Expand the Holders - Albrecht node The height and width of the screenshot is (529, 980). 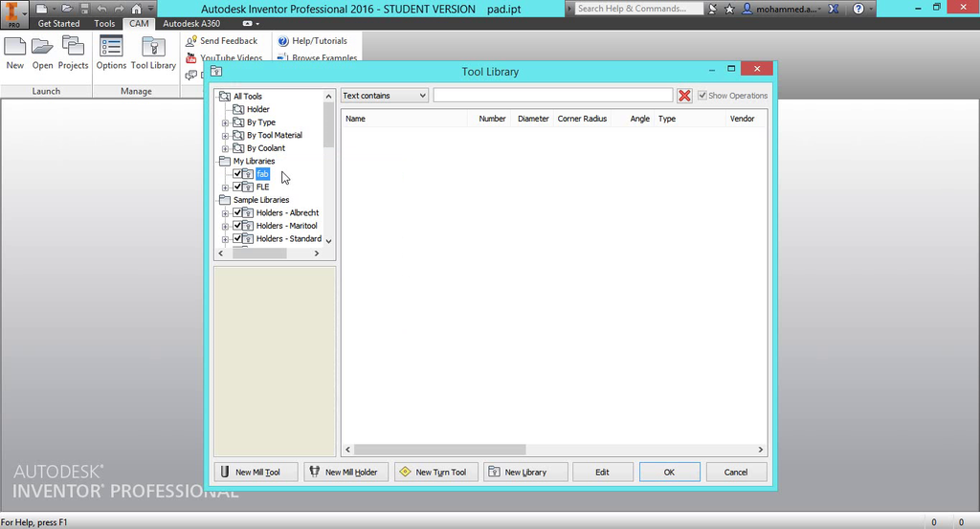(x=225, y=213)
